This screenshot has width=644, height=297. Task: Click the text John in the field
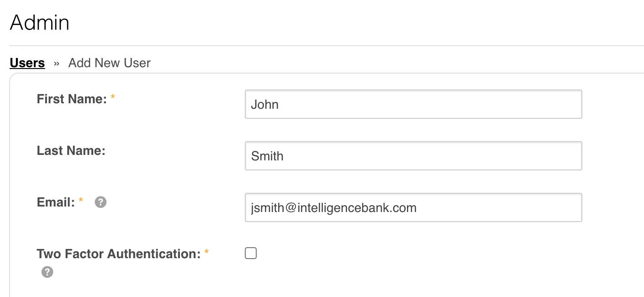(x=264, y=105)
